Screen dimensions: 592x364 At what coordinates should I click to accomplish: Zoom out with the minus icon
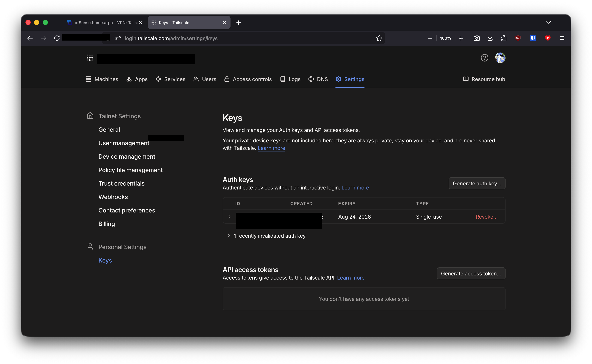tap(430, 38)
